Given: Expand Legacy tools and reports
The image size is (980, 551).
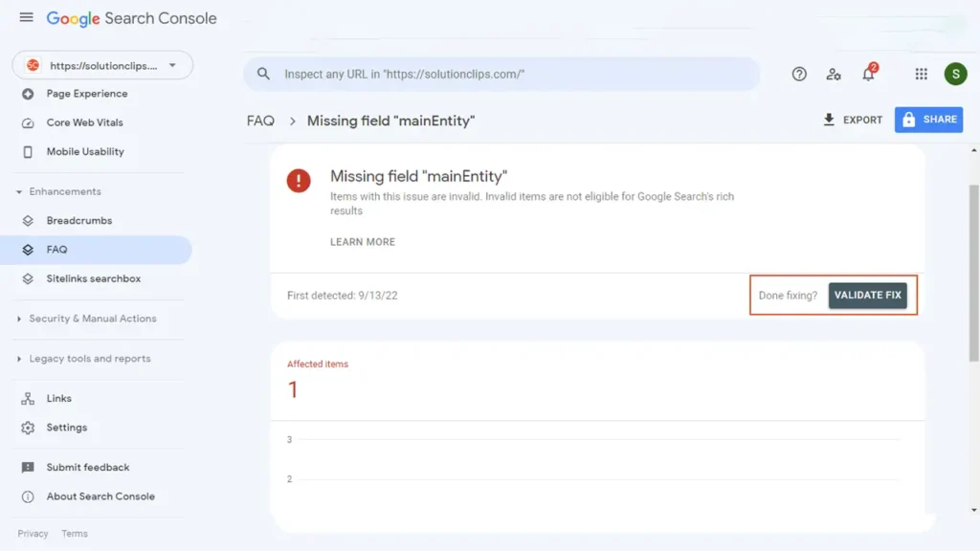Looking at the screenshot, I should 20,359.
